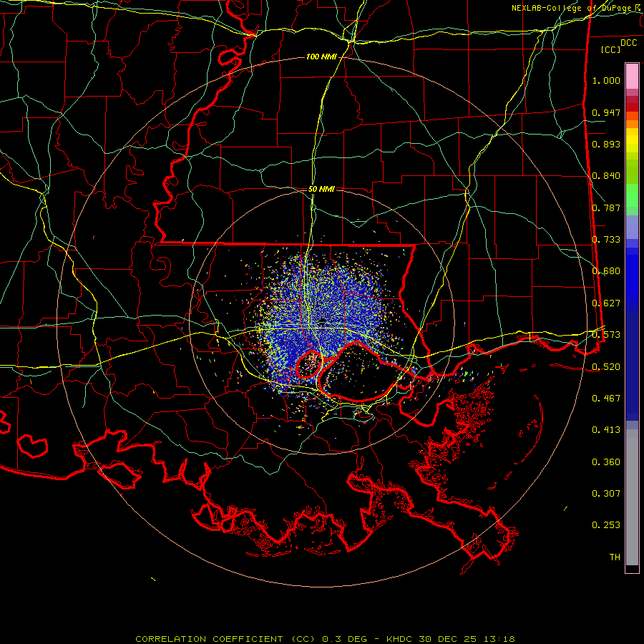Select the 0.520 scale value

click(x=606, y=367)
